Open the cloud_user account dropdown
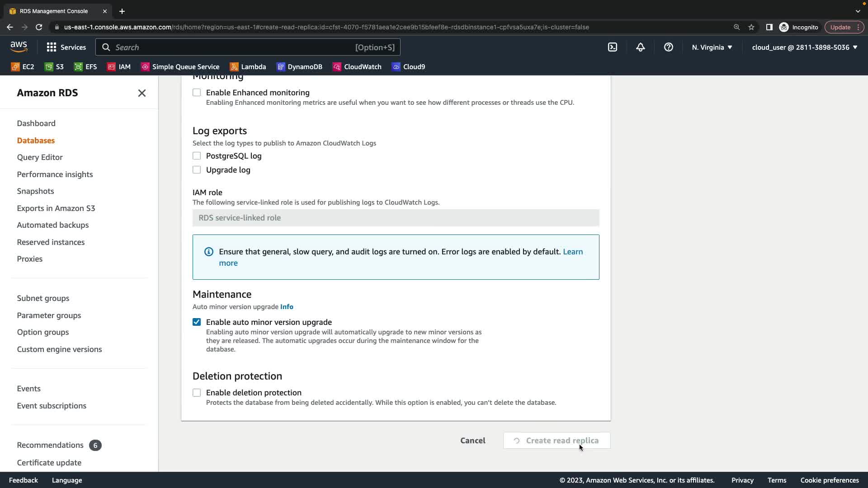The width and height of the screenshot is (868, 488). coord(804,47)
